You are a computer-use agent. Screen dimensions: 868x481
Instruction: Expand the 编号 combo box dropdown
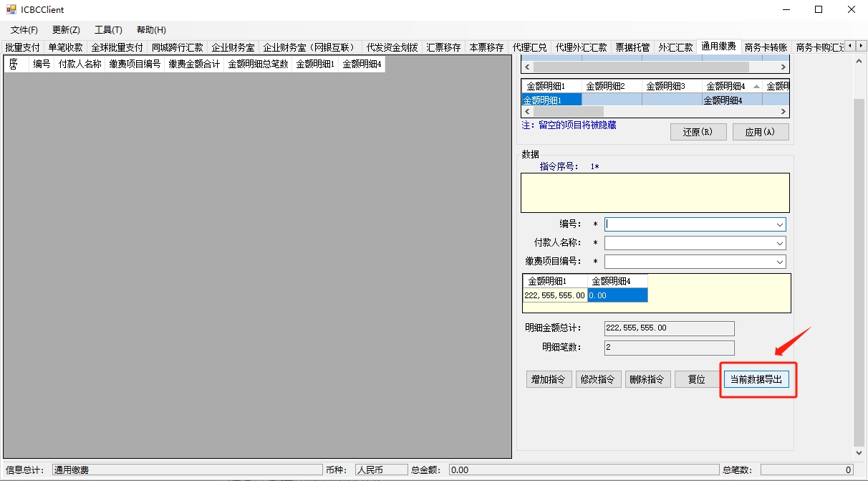[x=779, y=225]
